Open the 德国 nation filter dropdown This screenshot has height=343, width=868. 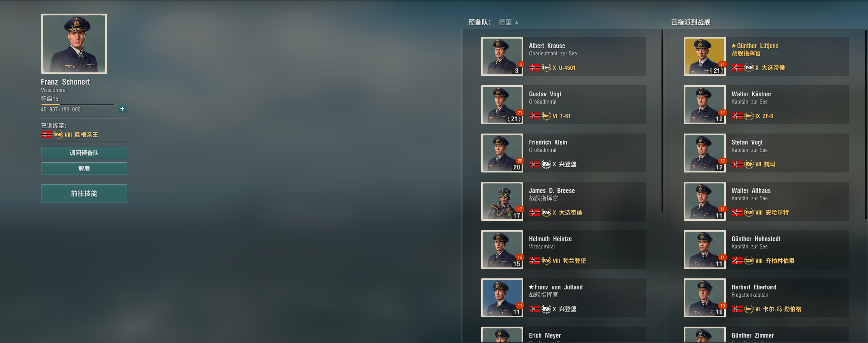click(x=508, y=22)
